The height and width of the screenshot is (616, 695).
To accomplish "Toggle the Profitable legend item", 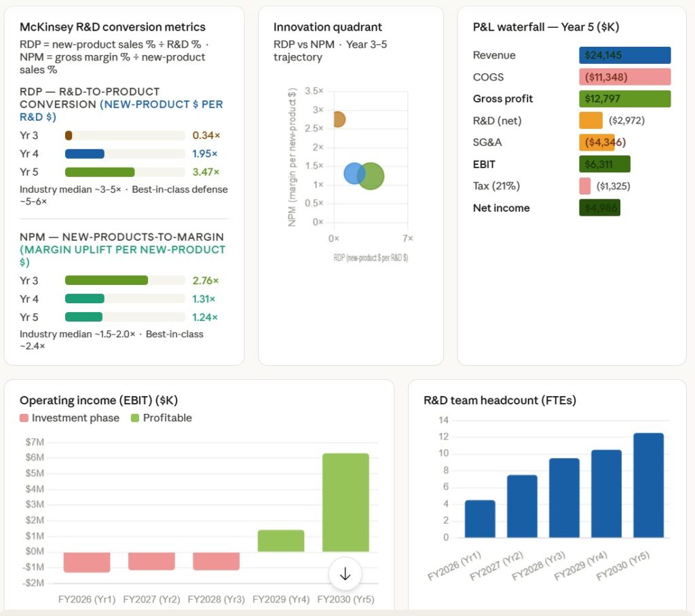I will point(161,418).
